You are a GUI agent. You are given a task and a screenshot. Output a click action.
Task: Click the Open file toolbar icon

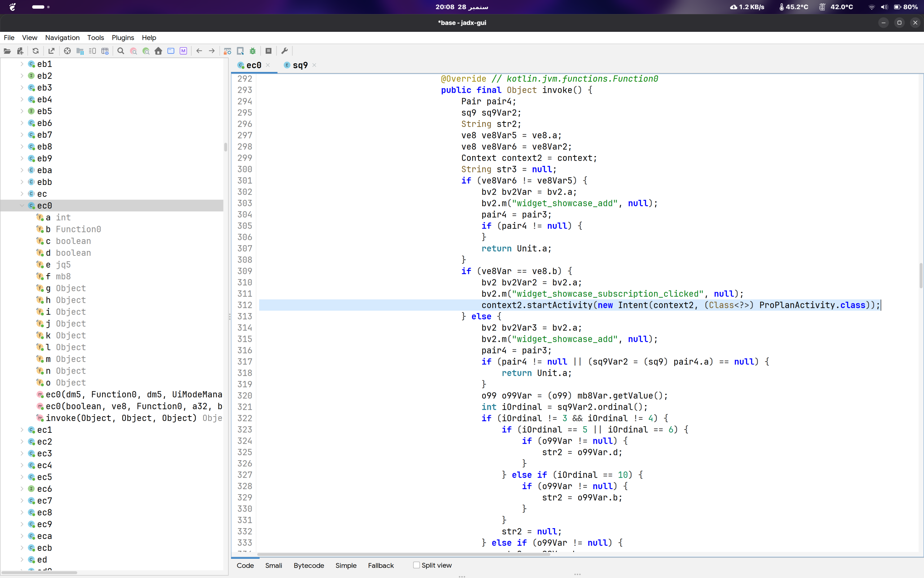coord(7,51)
